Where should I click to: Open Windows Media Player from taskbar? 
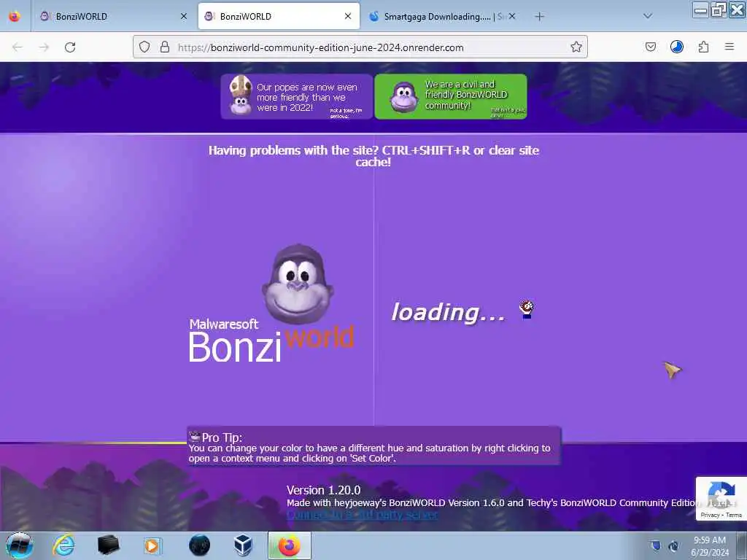(x=152, y=545)
